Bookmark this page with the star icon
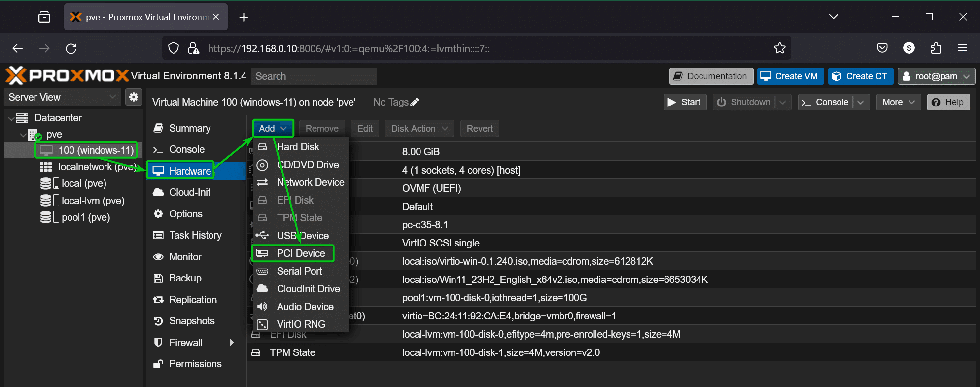The height and width of the screenshot is (387, 980). tap(779, 48)
